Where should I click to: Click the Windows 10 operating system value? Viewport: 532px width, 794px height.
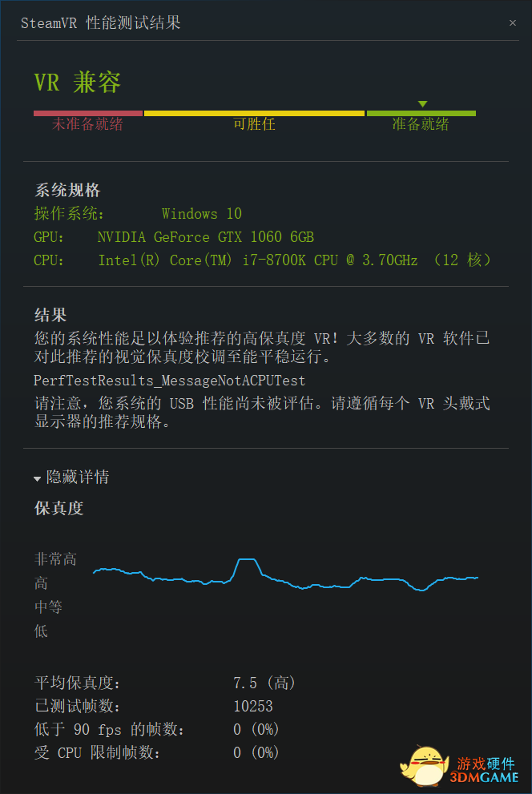[x=201, y=214]
